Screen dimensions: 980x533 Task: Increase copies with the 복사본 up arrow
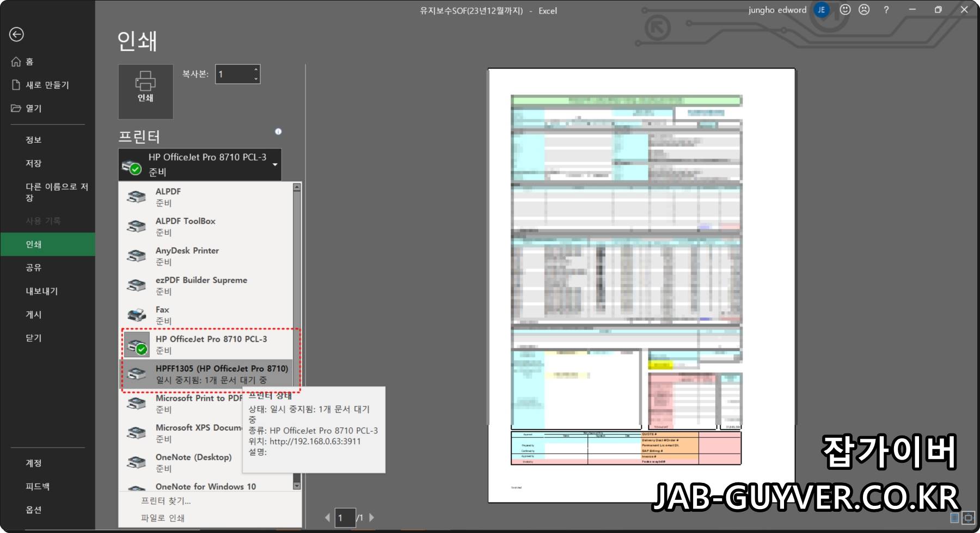tap(255, 70)
